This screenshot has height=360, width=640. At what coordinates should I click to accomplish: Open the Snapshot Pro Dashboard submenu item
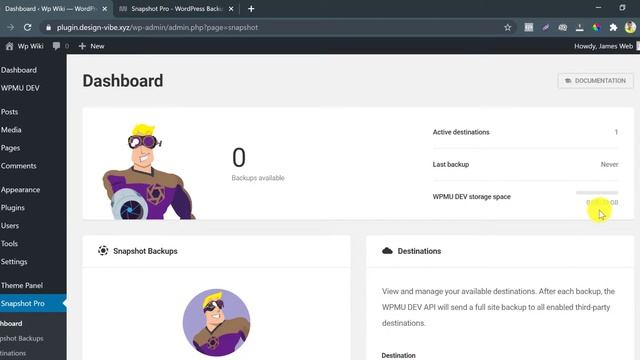(x=11, y=323)
